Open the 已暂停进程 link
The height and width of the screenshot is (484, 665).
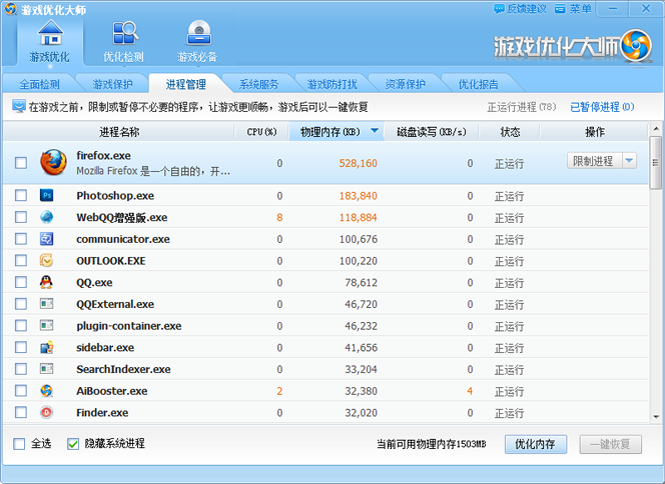601,106
